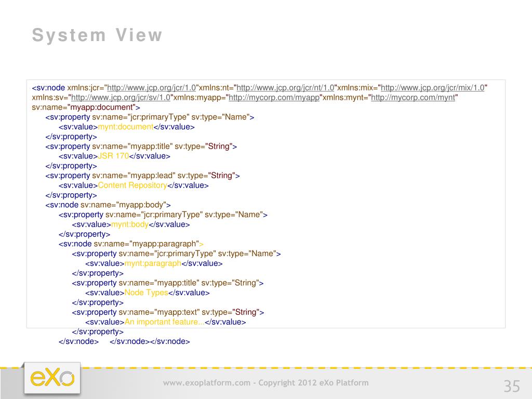Image resolution: width=532 pixels, height=399 pixels.
Task: Open the http://www.jcp.org/jcr/nt/1.0 link
Action: point(285,88)
